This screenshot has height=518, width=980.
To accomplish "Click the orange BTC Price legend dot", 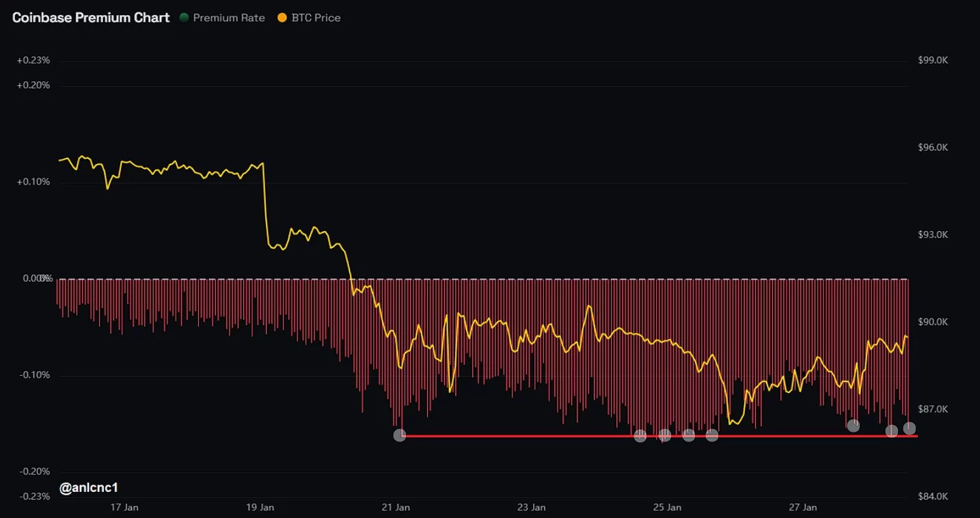I will 282,18.
